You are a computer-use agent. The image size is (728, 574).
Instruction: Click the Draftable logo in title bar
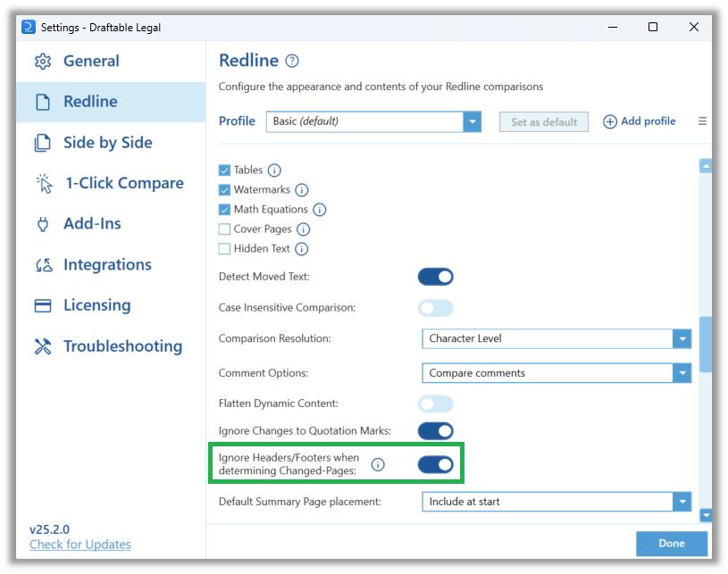29,27
